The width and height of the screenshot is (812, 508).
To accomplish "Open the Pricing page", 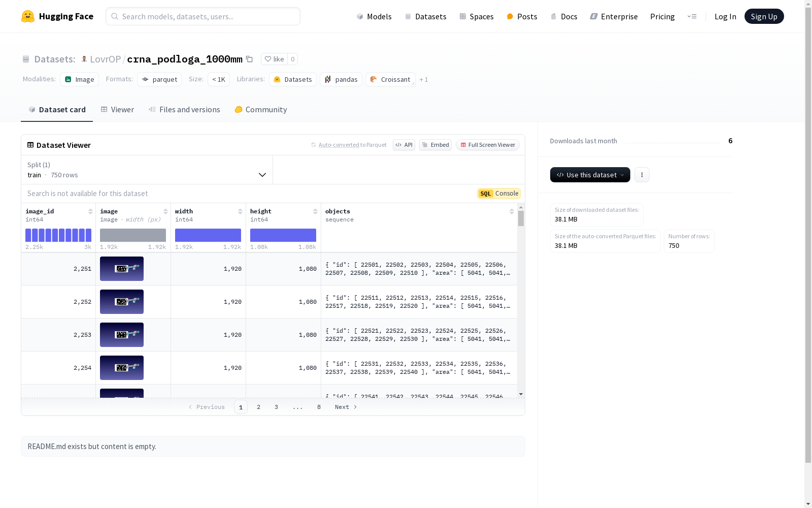I will pos(662,16).
